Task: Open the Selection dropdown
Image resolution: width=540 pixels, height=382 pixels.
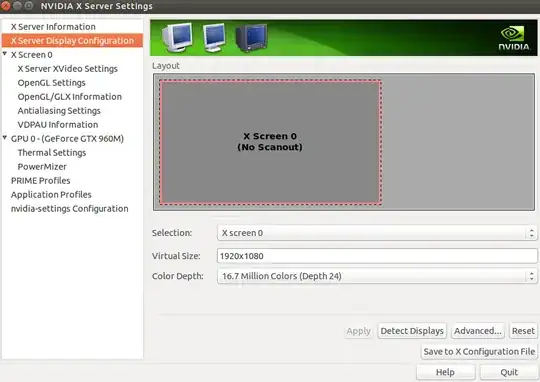Action: pos(377,233)
